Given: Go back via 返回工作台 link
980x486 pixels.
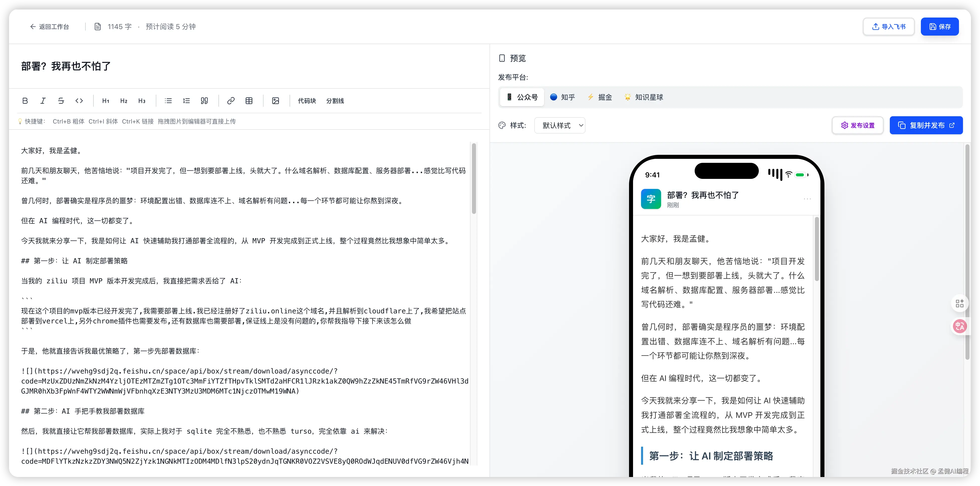Looking at the screenshot, I should pos(49,27).
